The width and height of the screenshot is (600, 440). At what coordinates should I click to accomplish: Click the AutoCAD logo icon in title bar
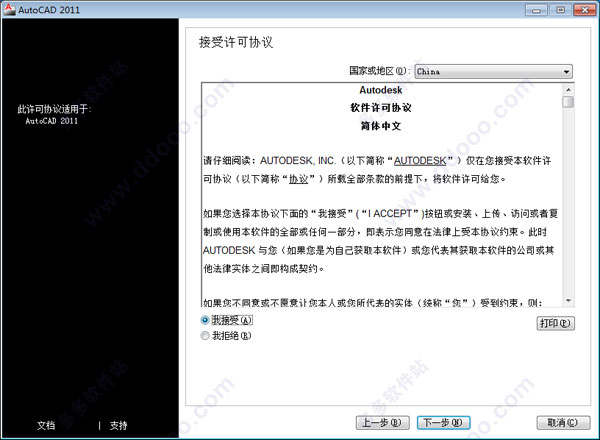(x=9, y=9)
